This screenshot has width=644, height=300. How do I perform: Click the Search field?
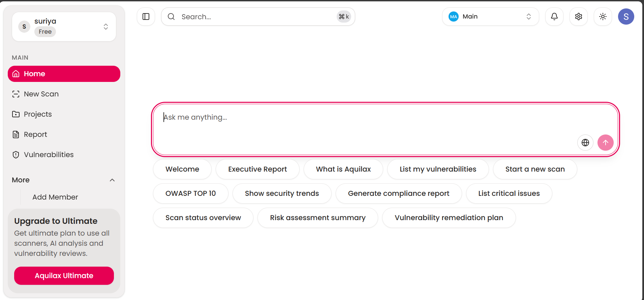pos(258,17)
